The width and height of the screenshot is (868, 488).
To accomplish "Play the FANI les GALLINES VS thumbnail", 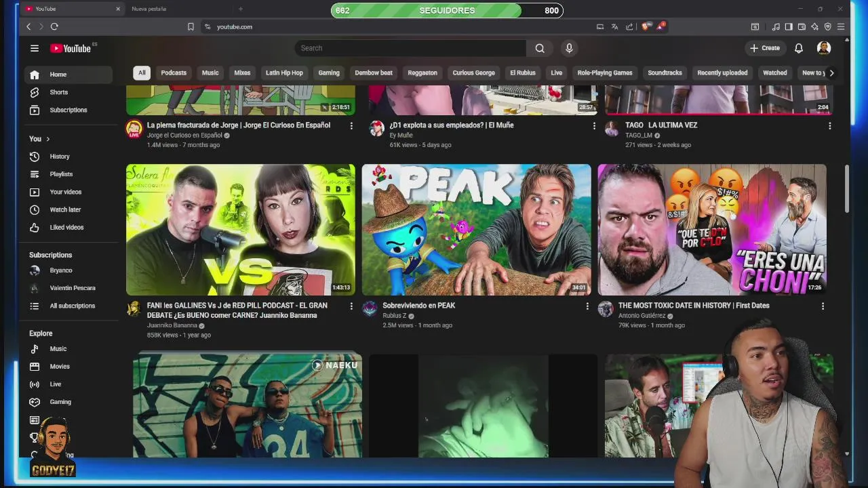I will (241, 230).
